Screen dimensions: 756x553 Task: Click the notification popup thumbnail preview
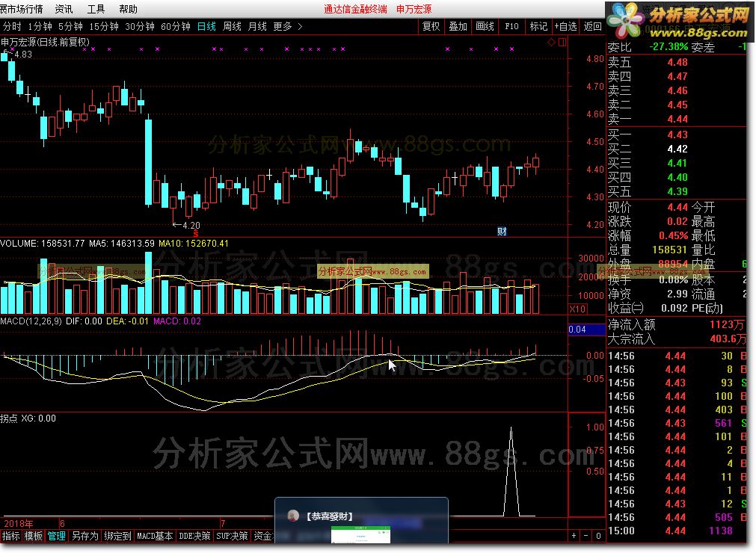(x=360, y=535)
